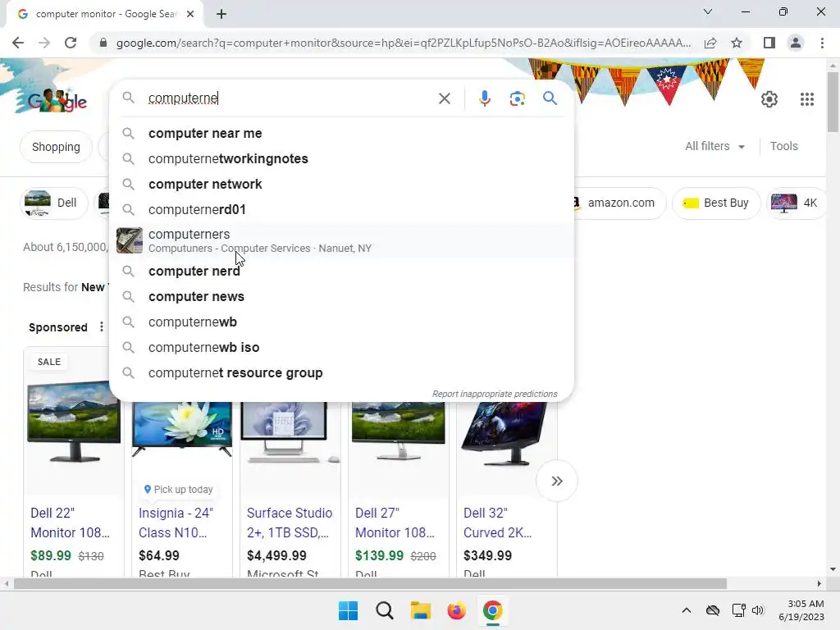Click the horizontal page scrollbar

point(370,583)
